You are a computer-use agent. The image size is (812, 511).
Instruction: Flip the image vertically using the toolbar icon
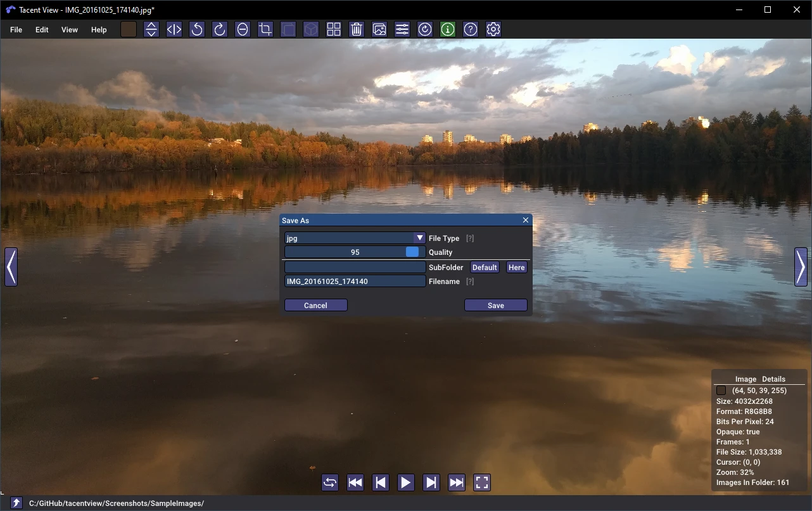pyautogui.click(x=151, y=29)
